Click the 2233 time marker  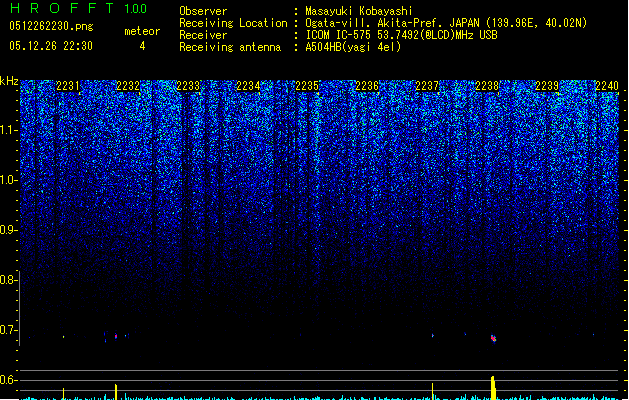[188, 86]
